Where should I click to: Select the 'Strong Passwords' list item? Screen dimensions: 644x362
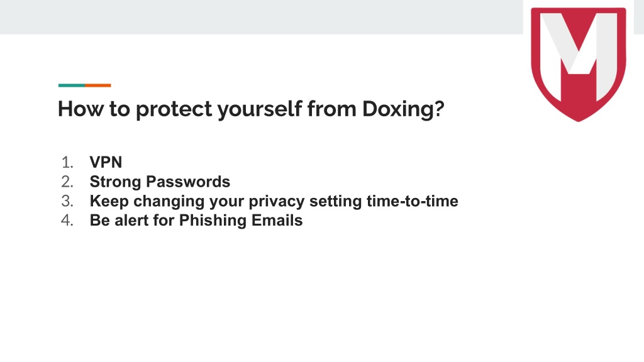(x=160, y=182)
